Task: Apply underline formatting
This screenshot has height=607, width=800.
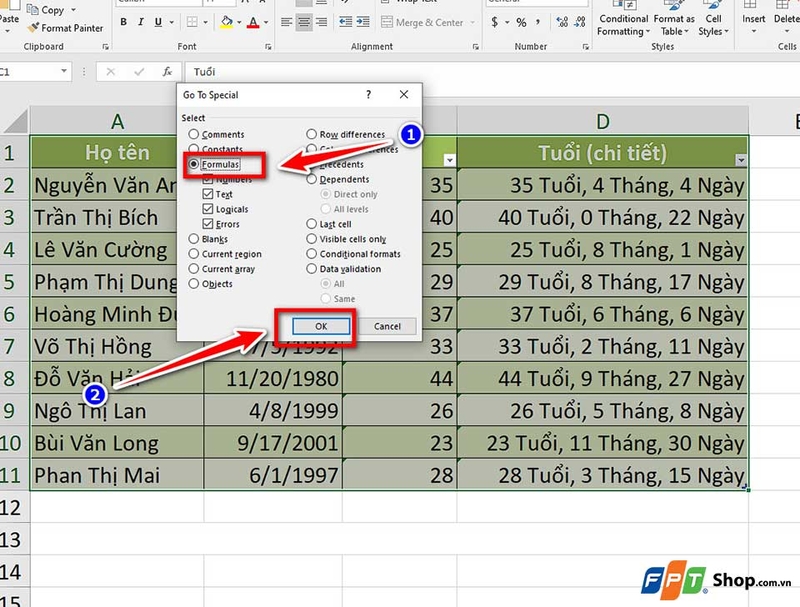Action: (159, 22)
